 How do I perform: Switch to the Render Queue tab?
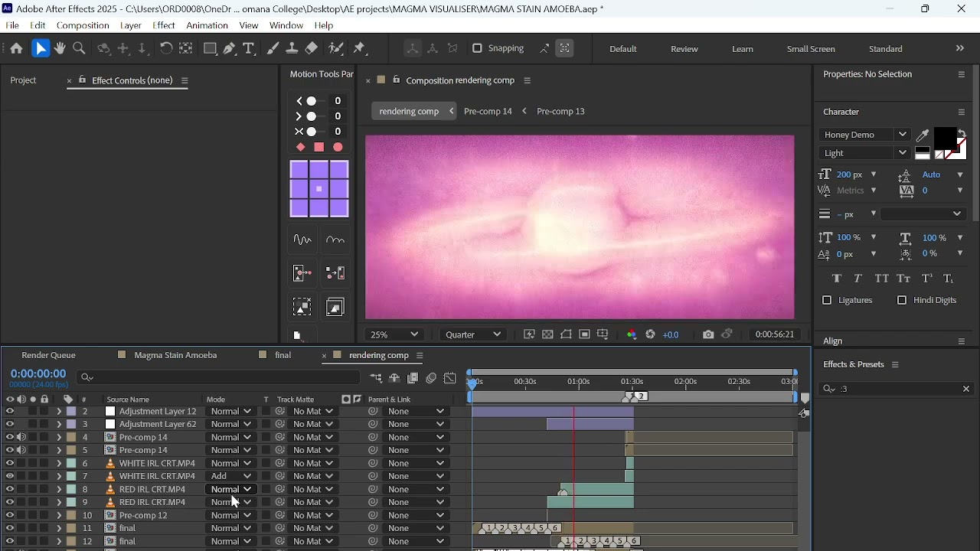click(49, 356)
